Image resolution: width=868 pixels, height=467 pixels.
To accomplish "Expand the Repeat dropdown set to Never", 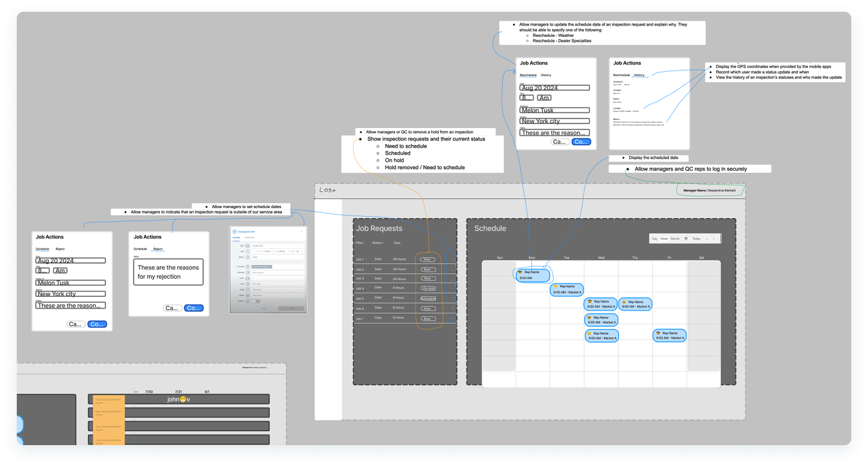I will [277, 257].
